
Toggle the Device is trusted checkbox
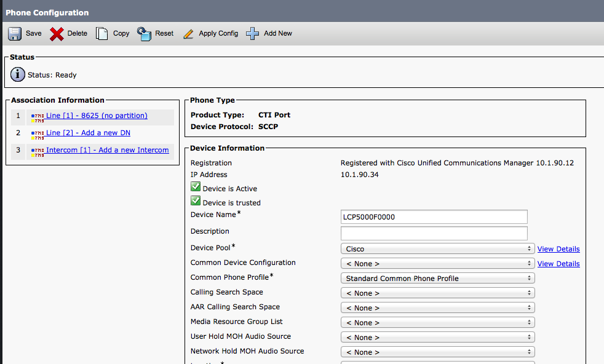click(x=195, y=202)
